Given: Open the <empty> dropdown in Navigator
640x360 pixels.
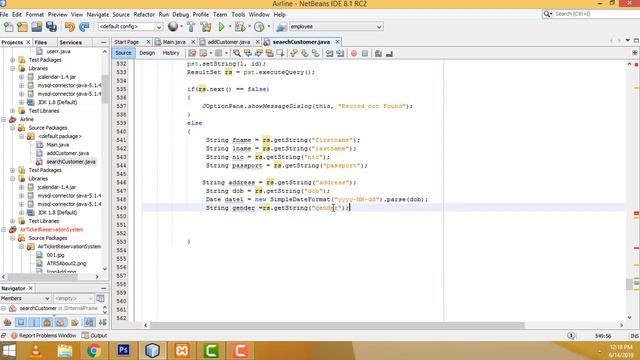Looking at the screenshot, I should 73,298.
